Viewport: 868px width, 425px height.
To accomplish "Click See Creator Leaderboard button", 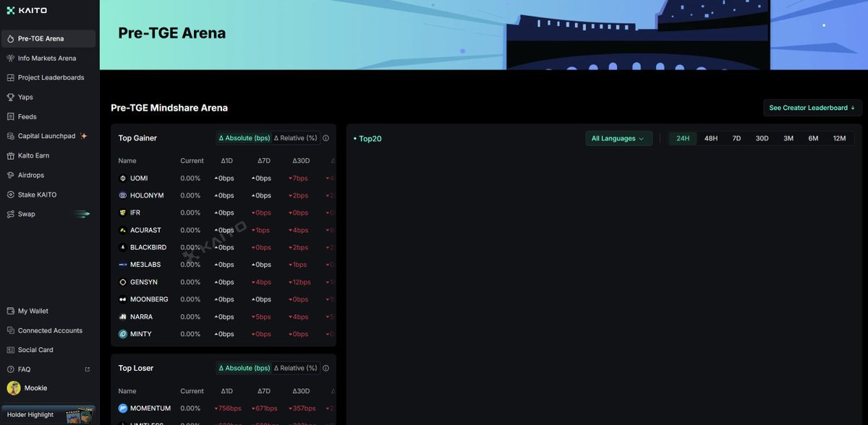I will coord(812,108).
